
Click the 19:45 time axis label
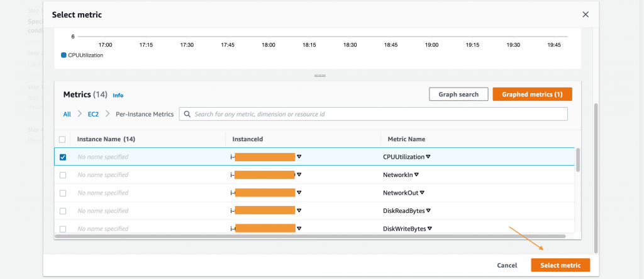[554, 45]
